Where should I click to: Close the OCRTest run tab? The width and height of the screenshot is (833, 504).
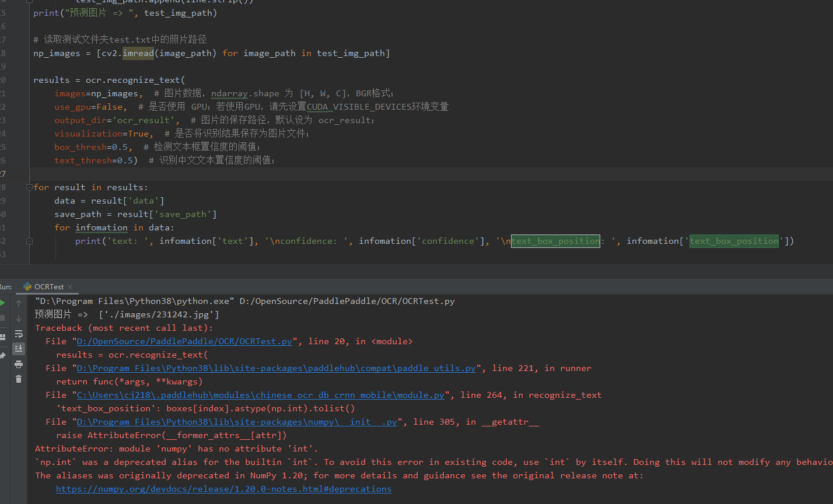70,286
